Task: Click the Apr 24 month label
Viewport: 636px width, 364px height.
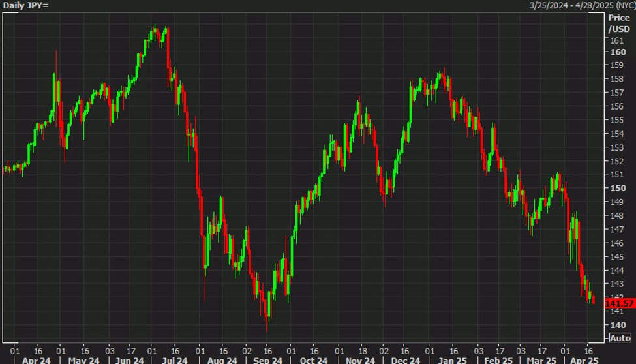Action: click(x=37, y=360)
